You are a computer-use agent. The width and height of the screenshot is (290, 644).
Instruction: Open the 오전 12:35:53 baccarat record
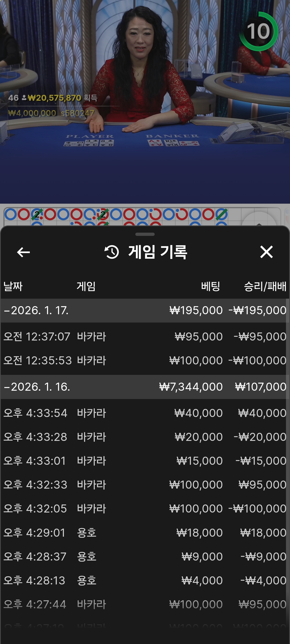(x=145, y=360)
